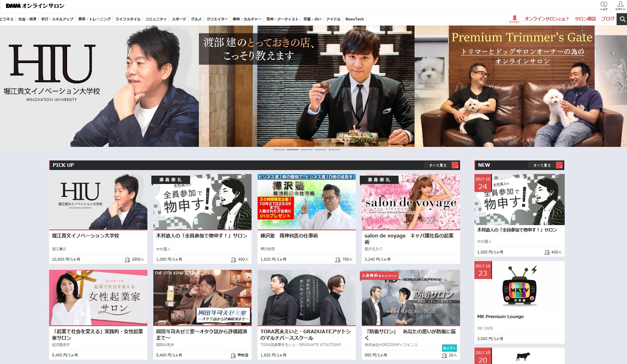
Task: Open the ブログ link
Action: pyautogui.click(x=608, y=19)
